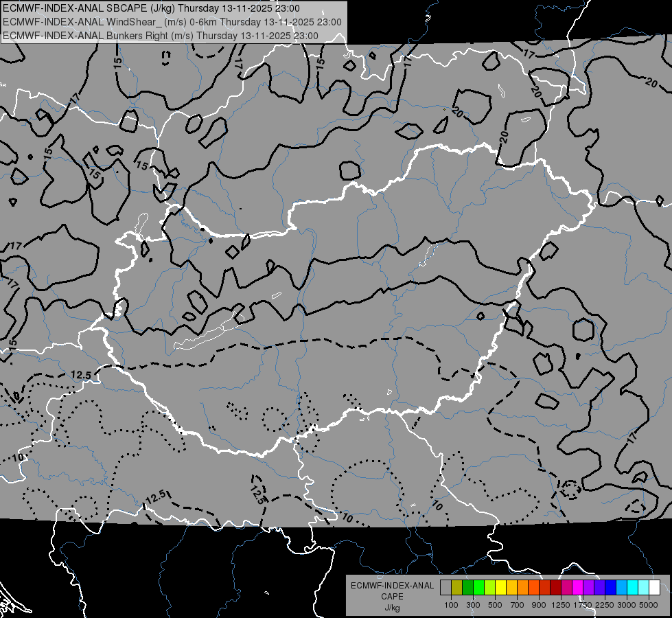The width and height of the screenshot is (672, 618).
Task: Click the 100 legend value
Action: pos(451,605)
